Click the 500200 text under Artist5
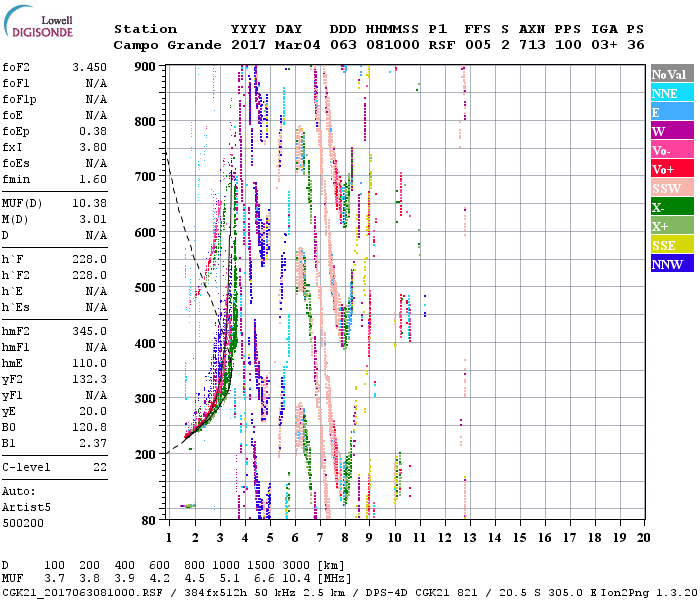 point(23,523)
